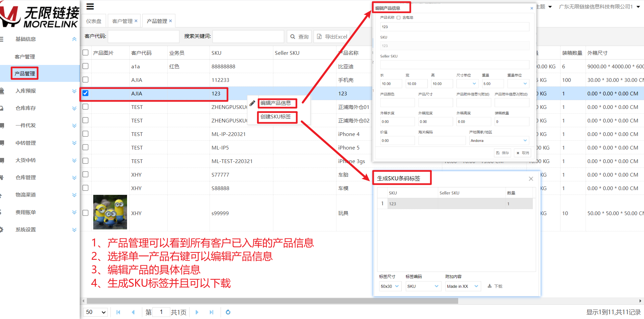644x319 pixels.
Task: Switch to the 仪表盘 tab
Action: point(94,21)
